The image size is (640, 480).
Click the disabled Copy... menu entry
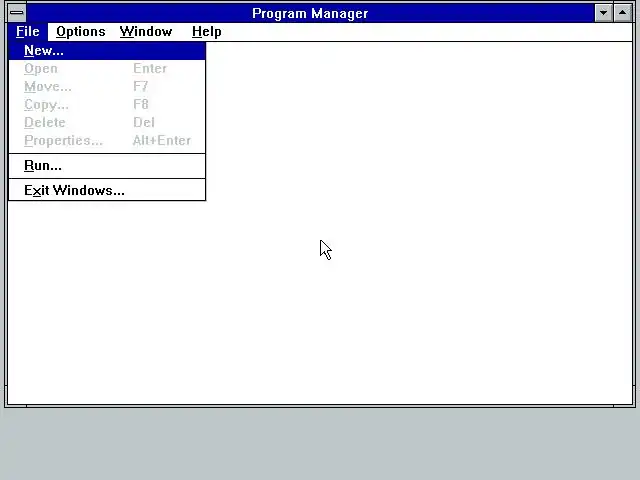pyautogui.click(x=107, y=104)
